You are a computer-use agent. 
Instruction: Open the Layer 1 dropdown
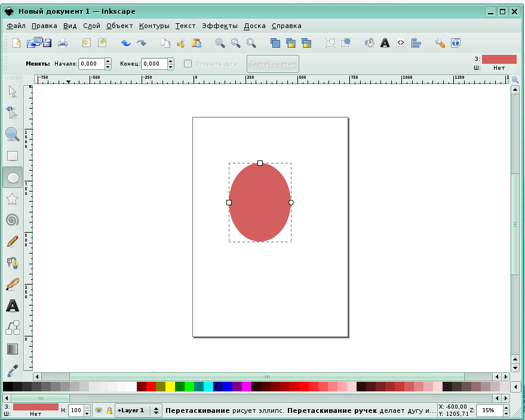(x=138, y=410)
